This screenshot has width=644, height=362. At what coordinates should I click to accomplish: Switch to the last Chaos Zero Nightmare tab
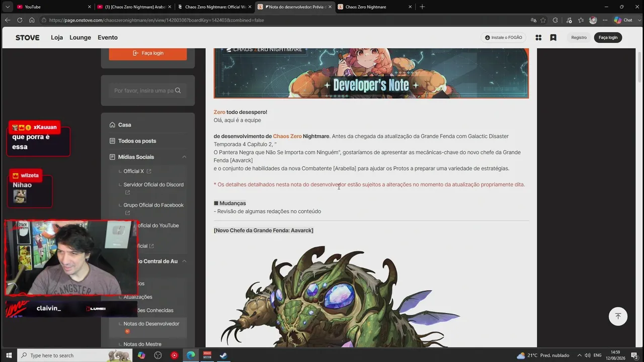pos(375,7)
